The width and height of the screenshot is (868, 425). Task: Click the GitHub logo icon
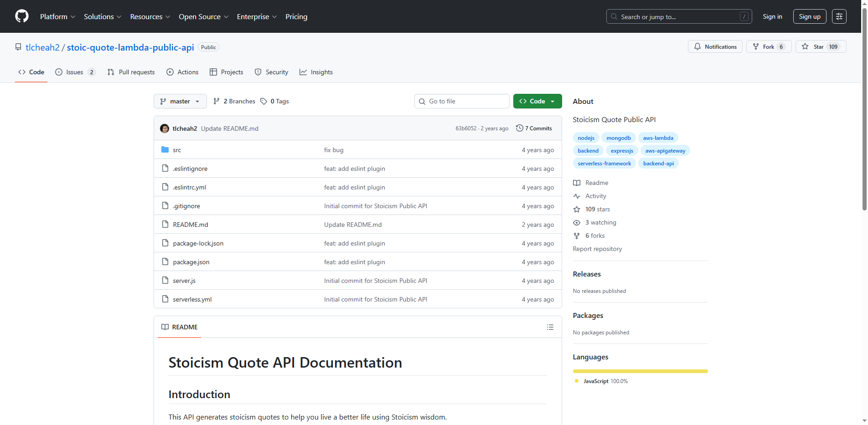tap(22, 16)
